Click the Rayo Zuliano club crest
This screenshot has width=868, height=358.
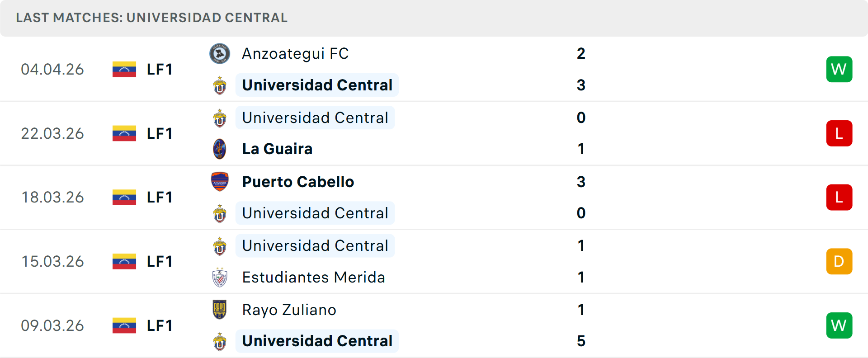click(220, 310)
